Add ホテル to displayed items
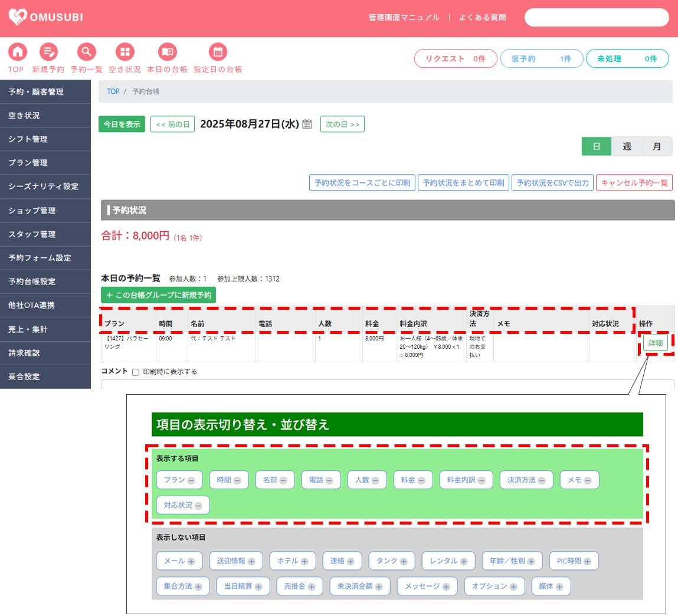The image size is (678, 616). pyautogui.click(x=304, y=562)
